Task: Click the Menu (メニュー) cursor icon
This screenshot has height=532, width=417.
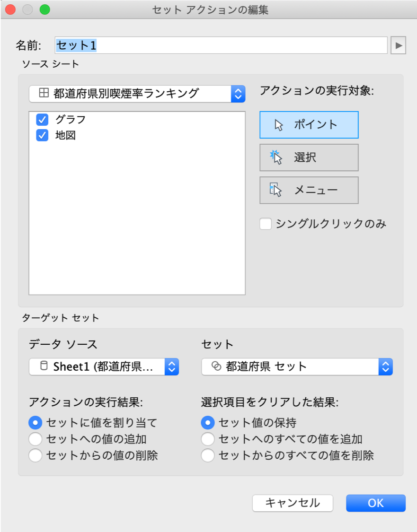Action: [x=276, y=190]
